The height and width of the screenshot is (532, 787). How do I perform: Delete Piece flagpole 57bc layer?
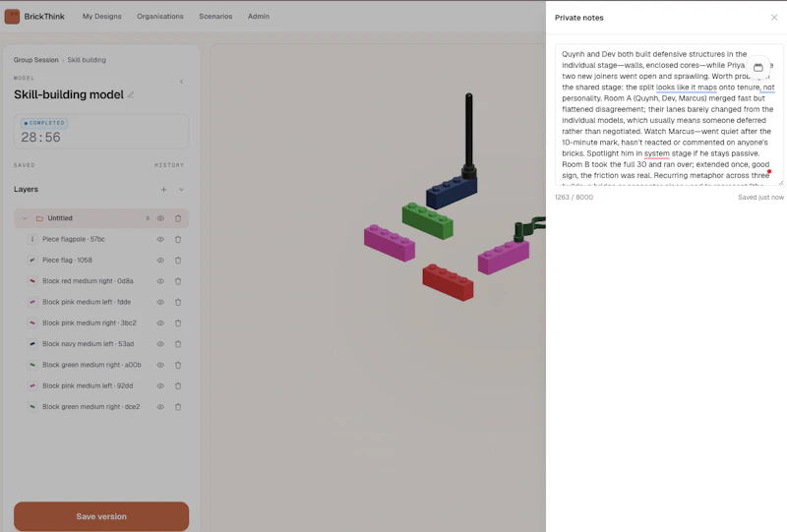[178, 239]
